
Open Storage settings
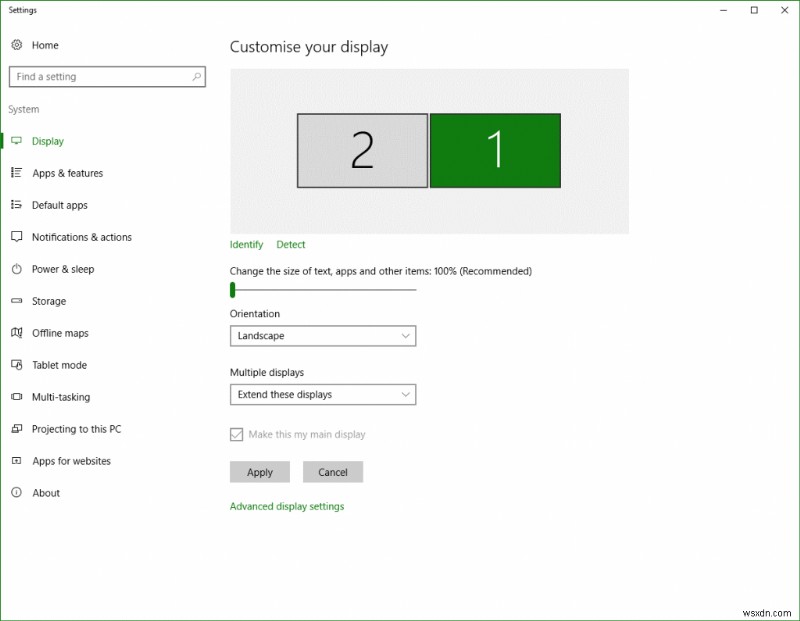17,301
